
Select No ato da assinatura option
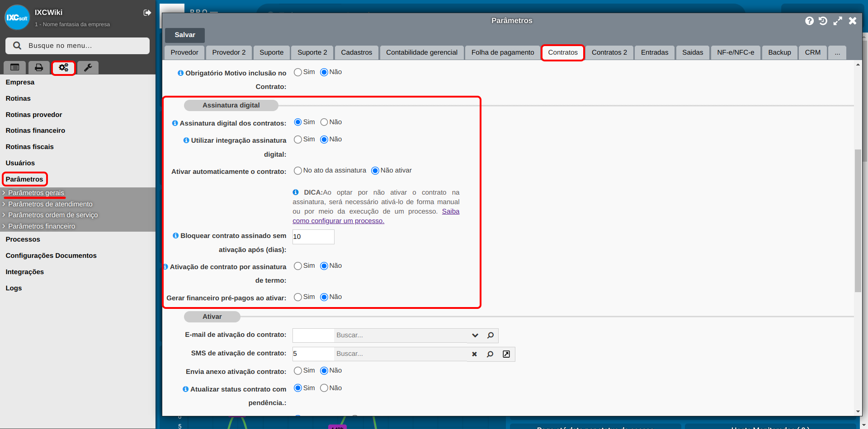pyautogui.click(x=298, y=171)
